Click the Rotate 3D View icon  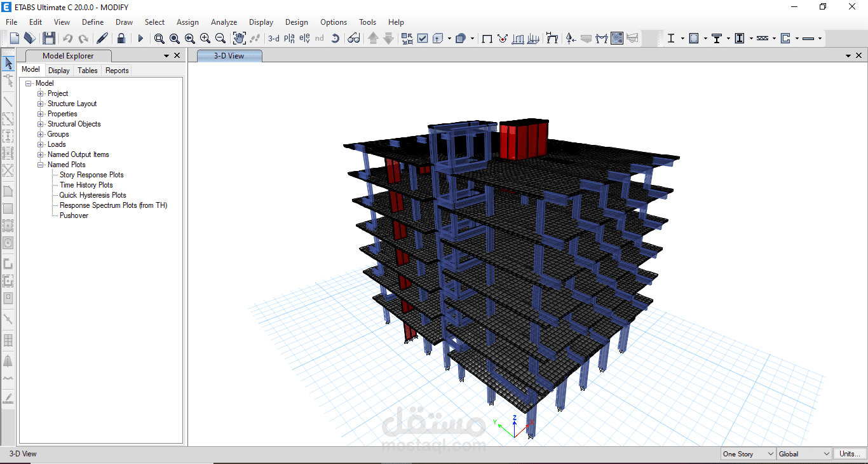[x=336, y=39]
